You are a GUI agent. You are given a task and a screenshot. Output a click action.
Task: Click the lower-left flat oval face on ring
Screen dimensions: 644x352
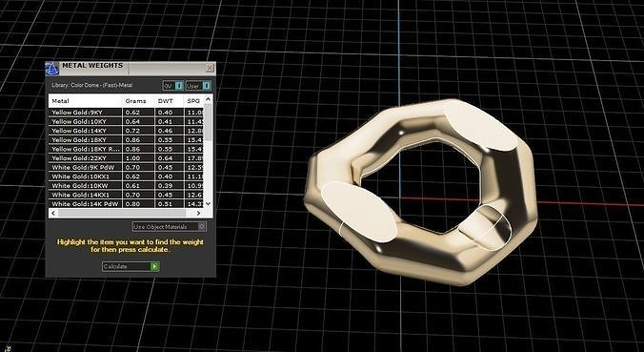359,212
